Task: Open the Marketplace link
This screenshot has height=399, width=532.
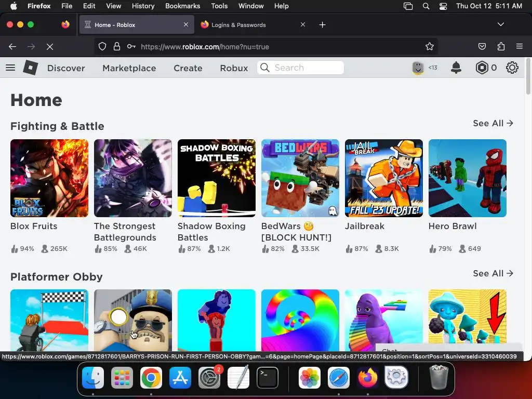Action: [129, 68]
